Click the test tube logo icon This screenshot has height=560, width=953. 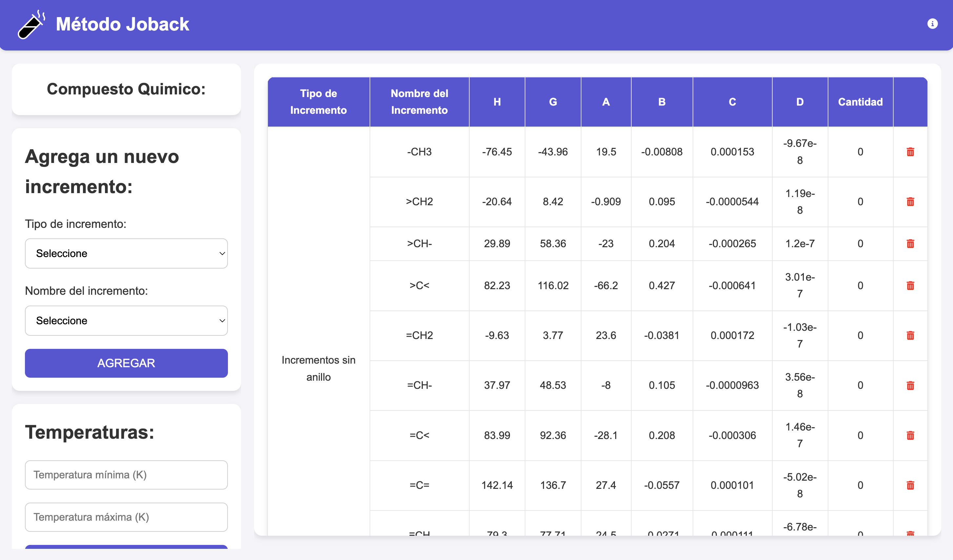(x=31, y=25)
